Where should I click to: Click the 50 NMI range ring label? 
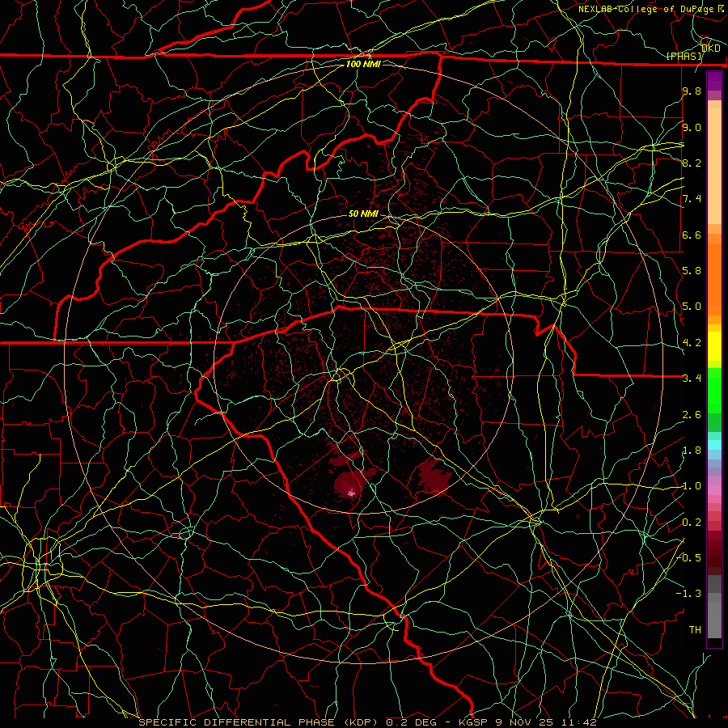click(x=363, y=214)
